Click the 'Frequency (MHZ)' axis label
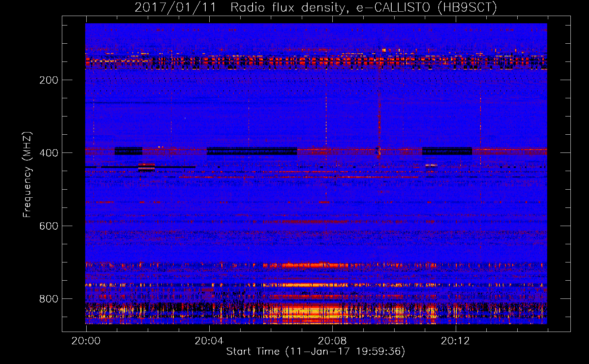The width and height of the screenshot is (589, 364). click(27, 175)
